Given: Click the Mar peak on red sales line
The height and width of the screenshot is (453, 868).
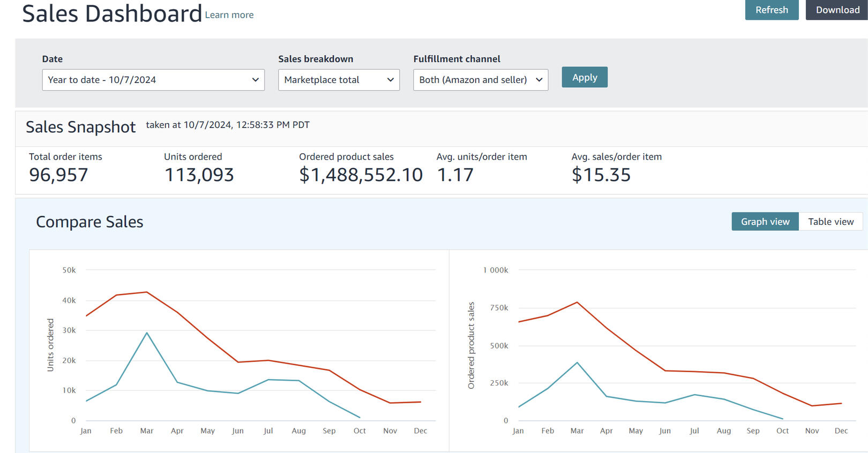Looking at the screenshot, I should 577,303.
